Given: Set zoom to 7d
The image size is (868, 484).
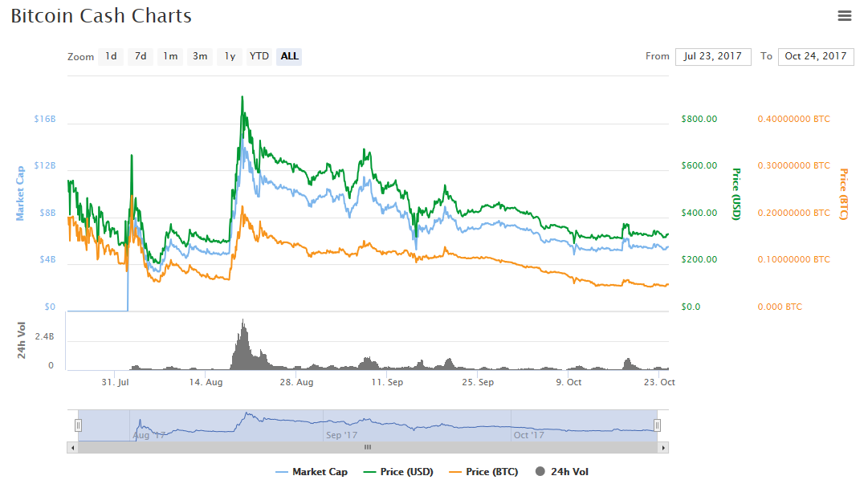Looking at the screenshot, I should coord(141,56).
